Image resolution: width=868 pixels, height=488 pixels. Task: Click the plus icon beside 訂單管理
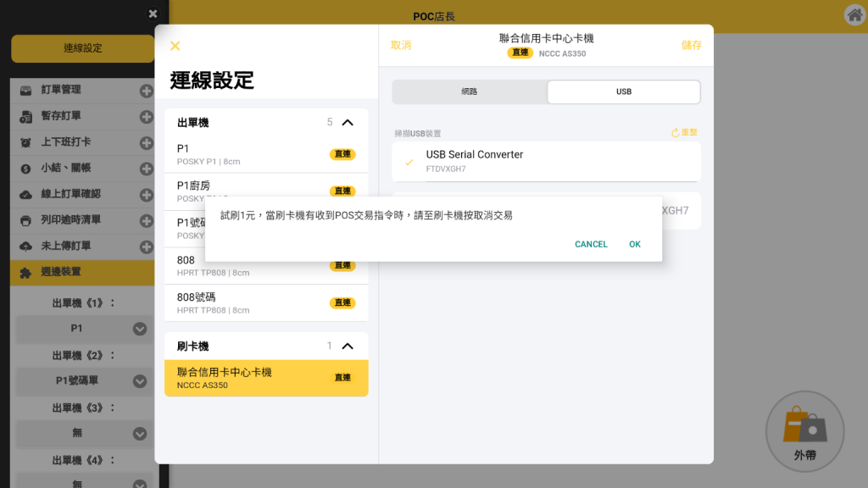click(x=146, y=91)
